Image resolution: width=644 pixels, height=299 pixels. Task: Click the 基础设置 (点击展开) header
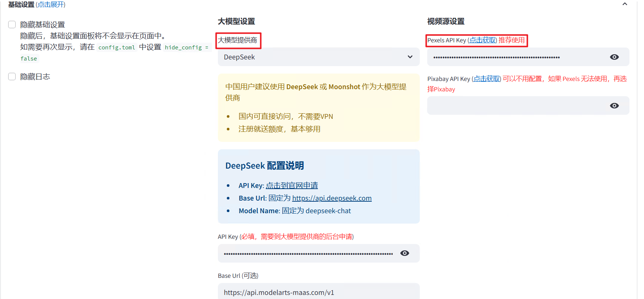[37, 4]
